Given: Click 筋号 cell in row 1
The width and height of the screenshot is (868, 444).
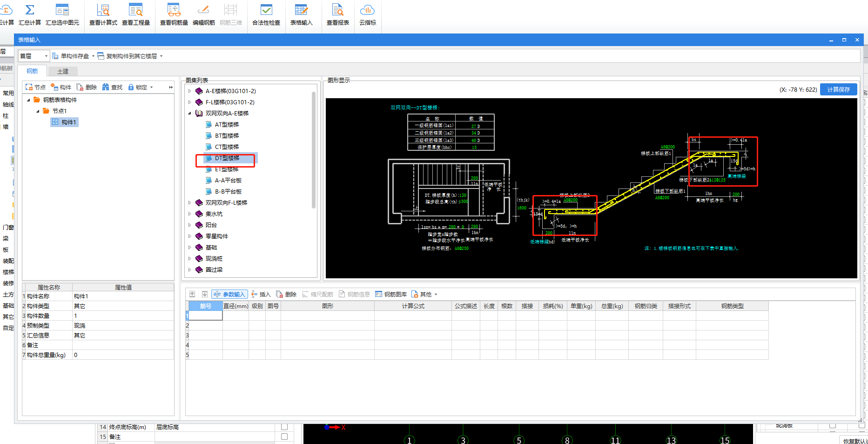Looking at the screenshot, I should pyautogui.click(x=205, y=316).
